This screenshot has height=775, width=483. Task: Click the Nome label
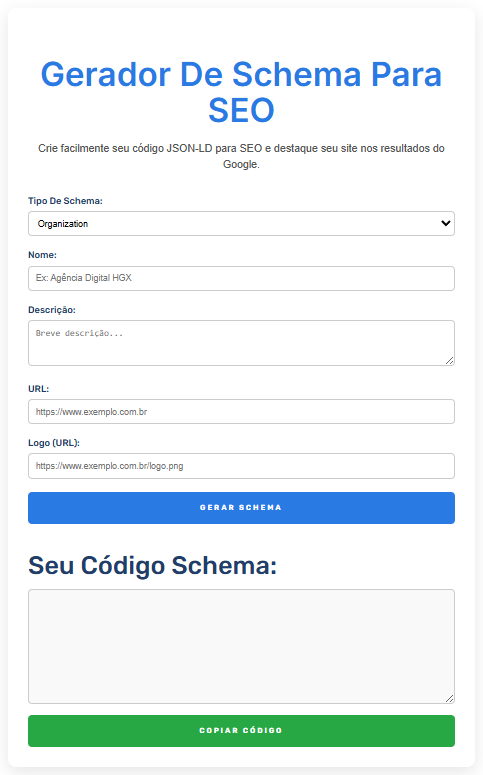pos(43,255)
